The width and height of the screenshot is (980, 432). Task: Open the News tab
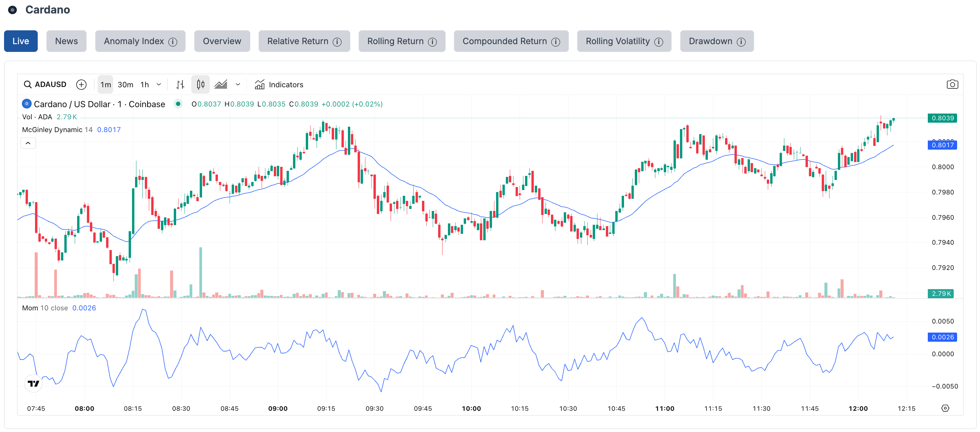[66, 41]
